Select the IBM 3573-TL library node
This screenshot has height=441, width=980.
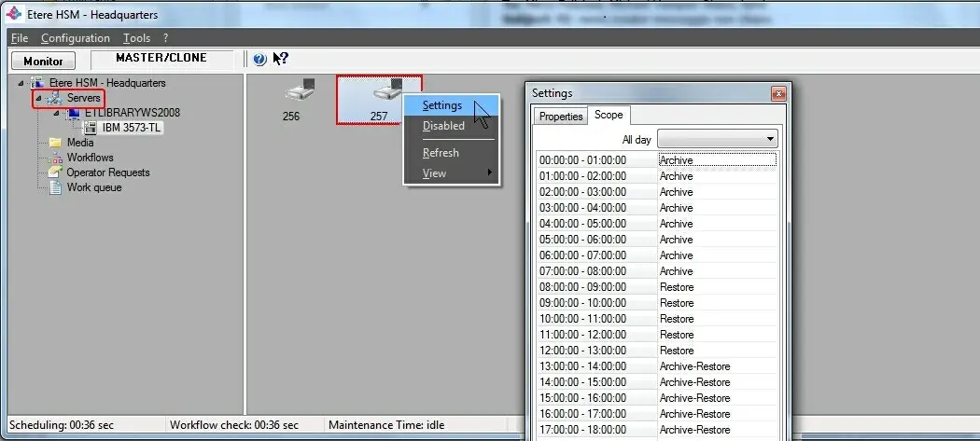point(132,128)
